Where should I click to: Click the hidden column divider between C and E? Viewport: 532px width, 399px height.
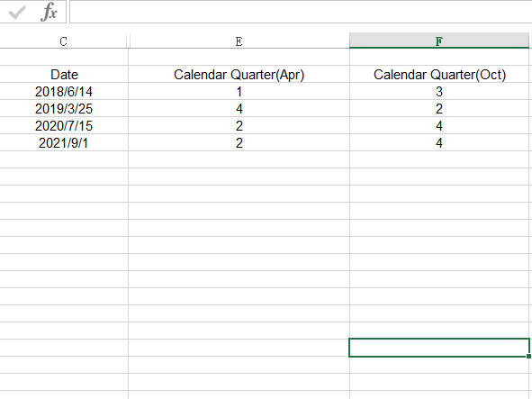(x=128, y=41)
